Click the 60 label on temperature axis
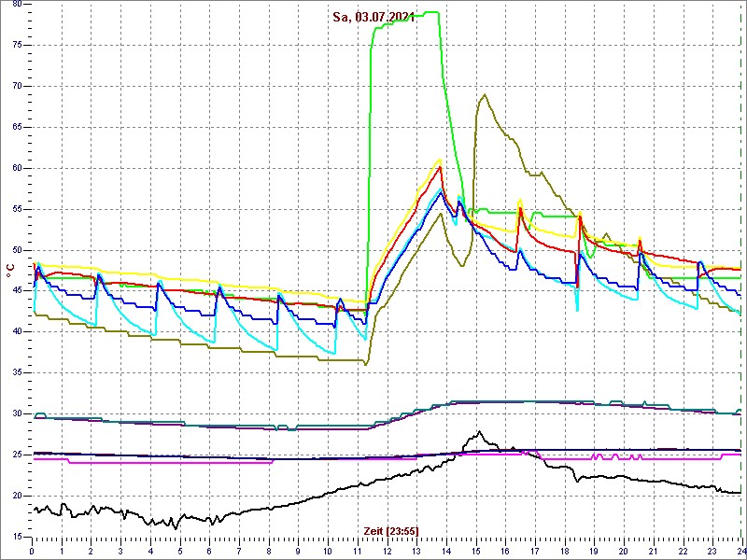The height and width of the screenshot is (560, 747). pos(15,168)
